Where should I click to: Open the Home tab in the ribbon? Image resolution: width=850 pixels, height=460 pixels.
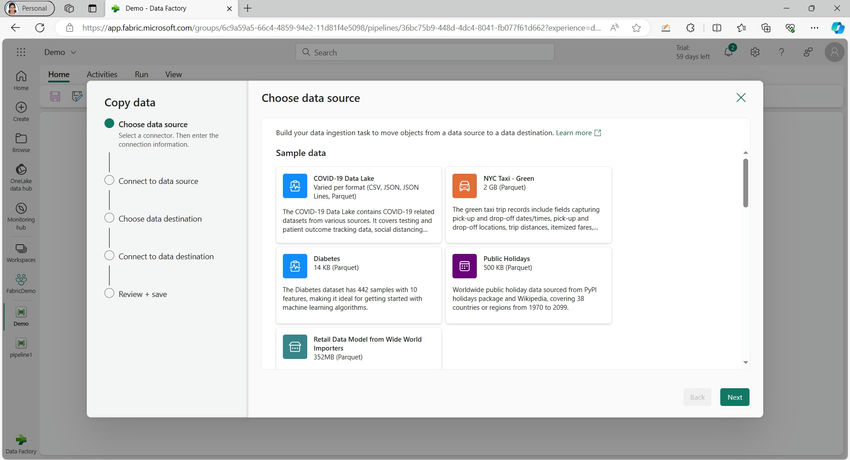click(x=59, y=74)
